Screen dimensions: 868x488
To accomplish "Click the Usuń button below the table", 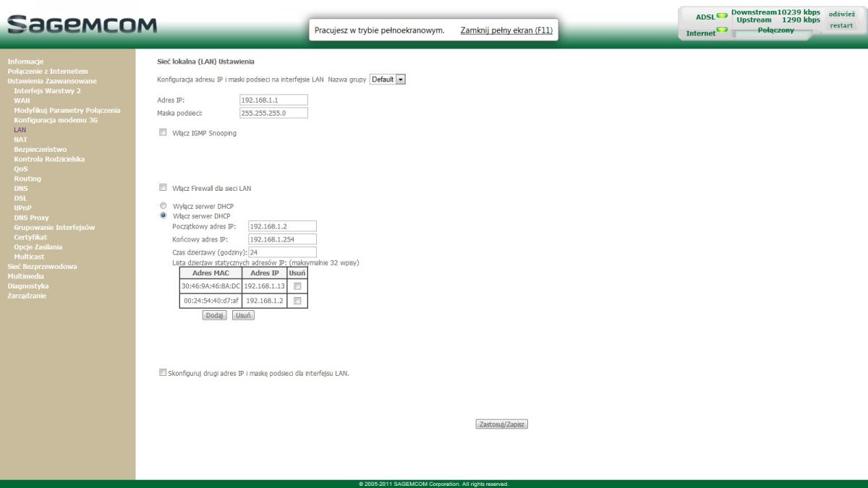I will tap(243, 316).
